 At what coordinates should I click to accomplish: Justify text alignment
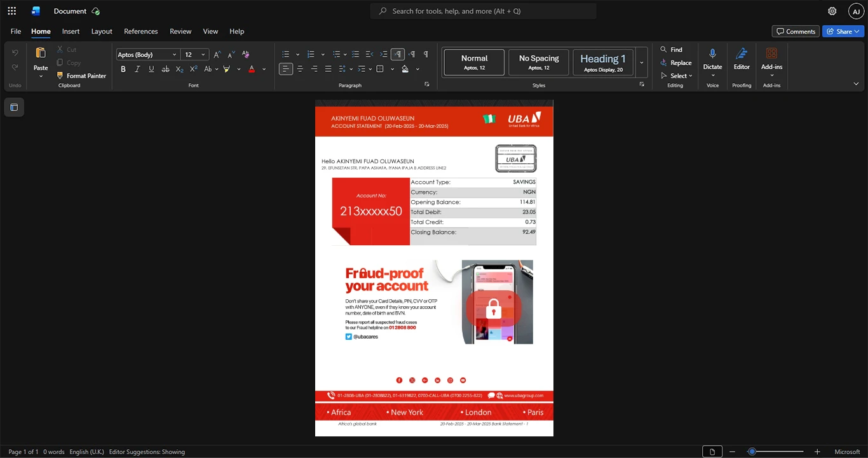point(328,69)
